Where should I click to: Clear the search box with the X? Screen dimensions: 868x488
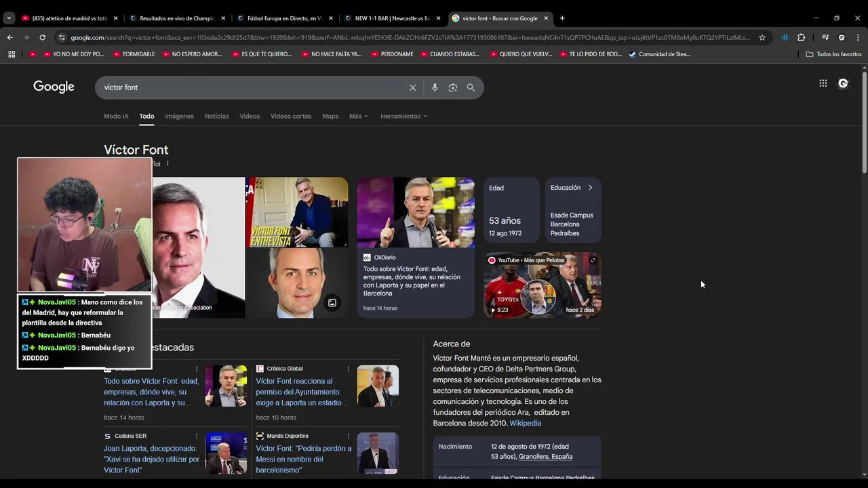pos(412,87)
